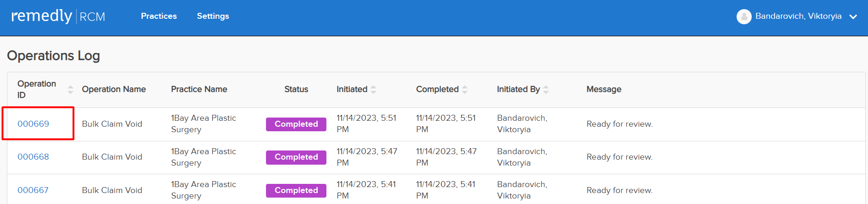Sort by Initiated By column arrows
This screenshot has width=868, height=204.
coord(546,89)
